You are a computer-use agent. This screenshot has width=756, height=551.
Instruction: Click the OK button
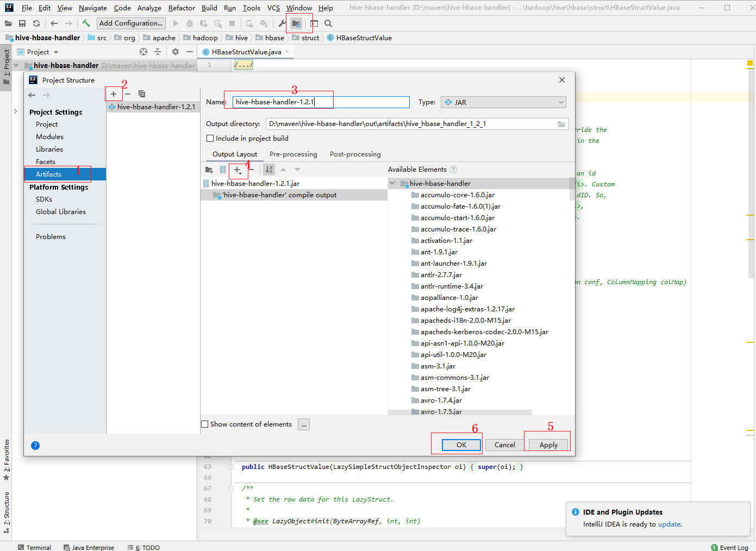click(x=461, y=445)
